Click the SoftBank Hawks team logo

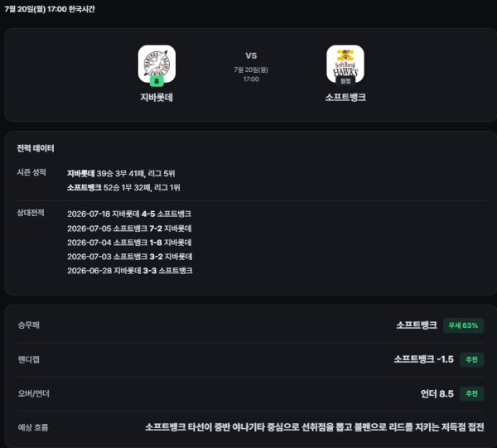pyautogui.click(x=345, y=64)
